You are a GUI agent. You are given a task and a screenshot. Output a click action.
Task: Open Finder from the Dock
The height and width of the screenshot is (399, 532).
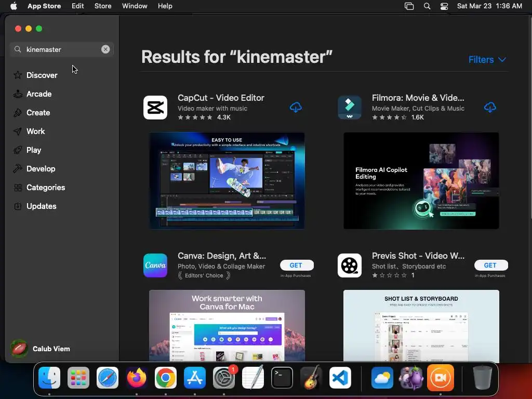[x=49, y=378]
